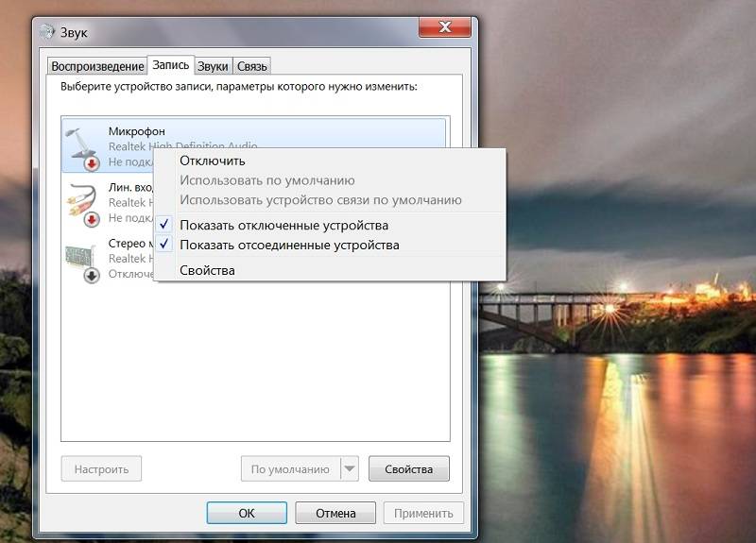Viewport: 756px width, 543px height.
Task: Click the Microphone device icon
Action: tap(82, 146)
